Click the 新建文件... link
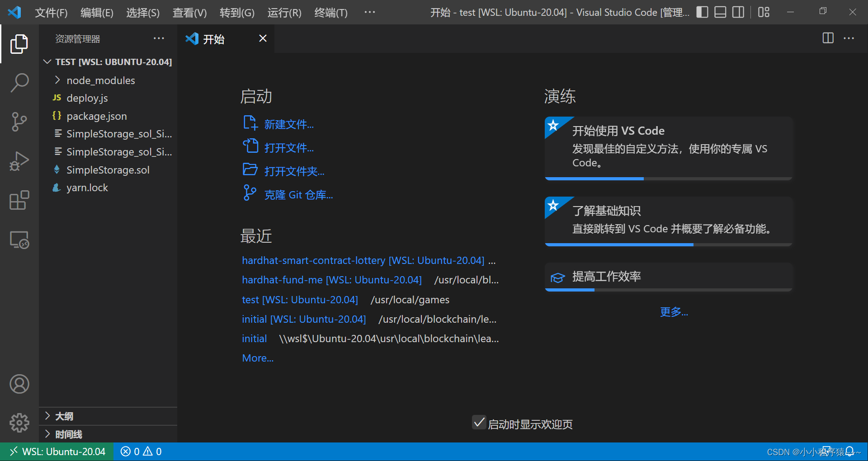The height and width of the screenshot is (461, 868). coord(289,124)
